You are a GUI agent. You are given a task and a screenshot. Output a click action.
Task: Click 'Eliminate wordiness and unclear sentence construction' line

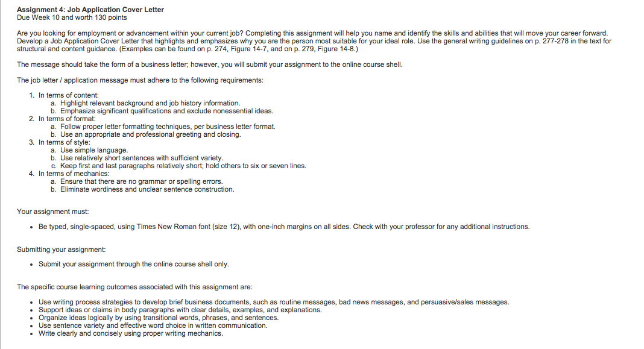click(x=148, y=189)
